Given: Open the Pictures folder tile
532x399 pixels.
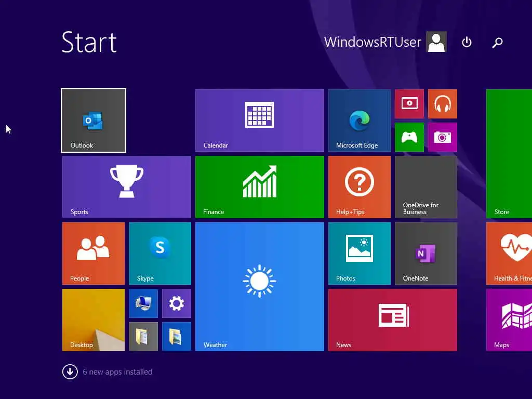Looking at the screenshot, I should click(177, 337).
